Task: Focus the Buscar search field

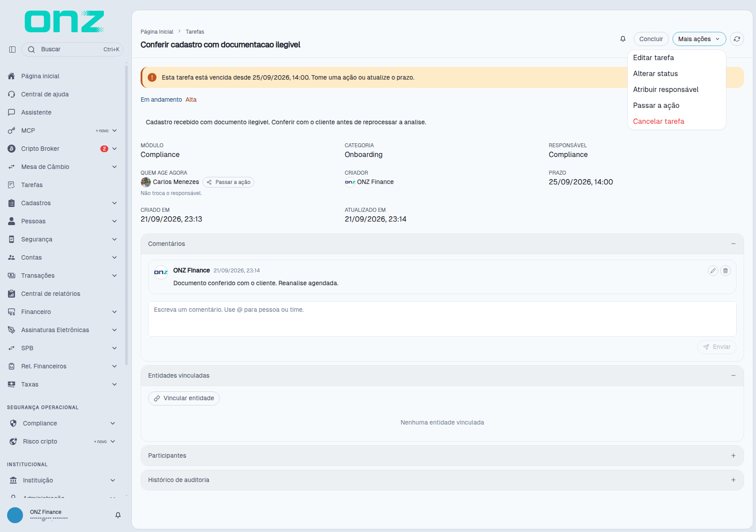Action: 72,50
